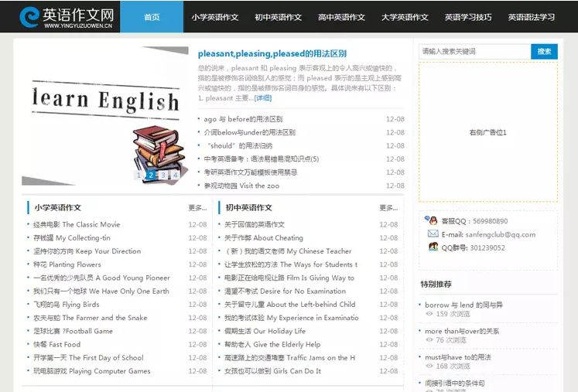578x392 pixels.
Task: Switch to slide 4 of the banner
Action: pyautogui.click(x=176, y=175)
